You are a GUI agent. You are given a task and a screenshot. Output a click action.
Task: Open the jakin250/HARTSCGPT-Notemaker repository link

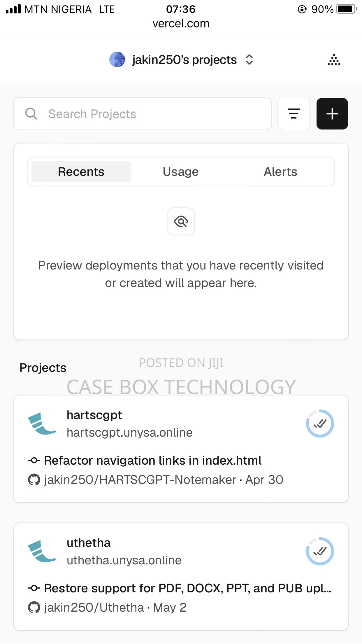tap(140, 480)
